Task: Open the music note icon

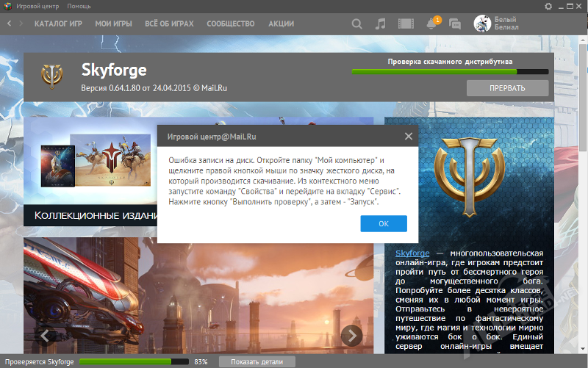Action: click(380, 24)
